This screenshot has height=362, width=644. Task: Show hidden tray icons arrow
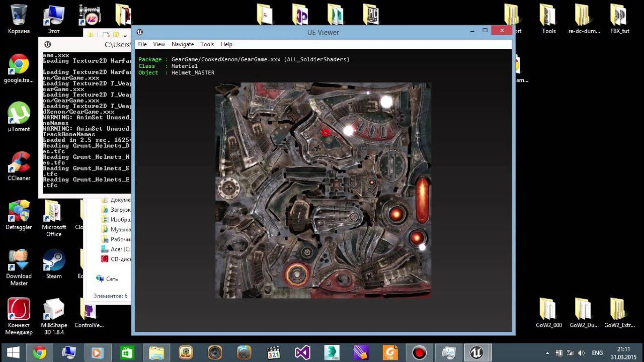click(x=547, y=353)
